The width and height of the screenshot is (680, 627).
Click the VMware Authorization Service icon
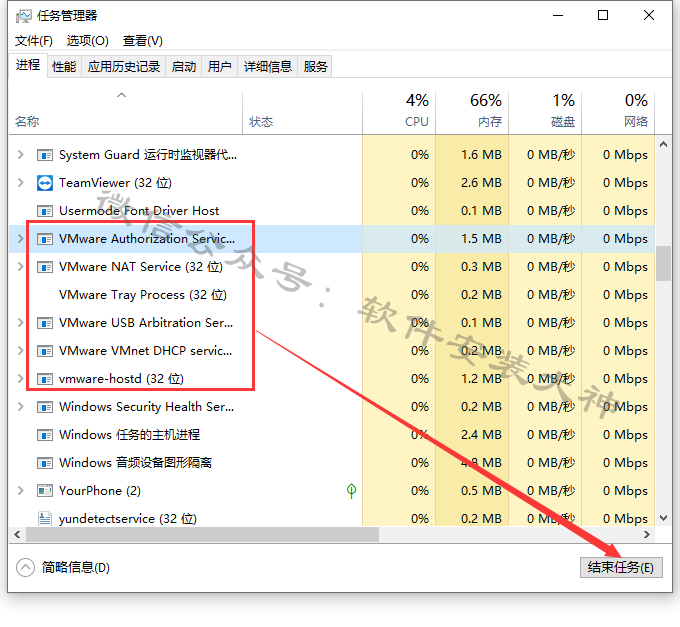point(45,239)
